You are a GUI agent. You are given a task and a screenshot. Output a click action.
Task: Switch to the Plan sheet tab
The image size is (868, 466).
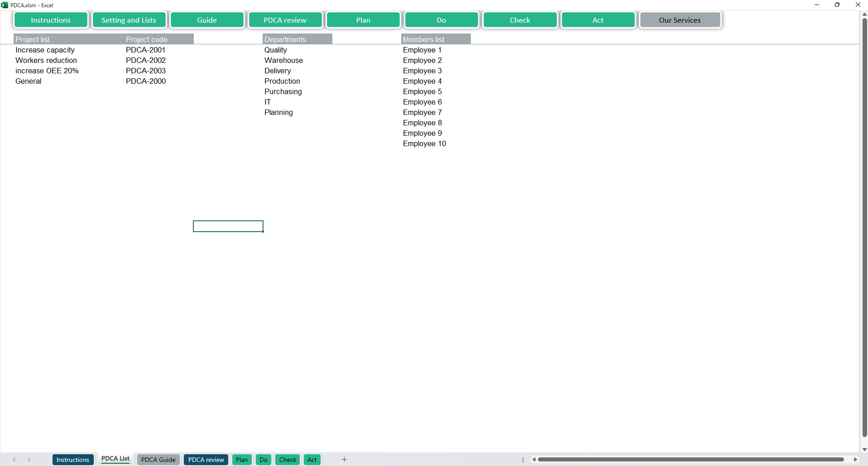[x=242, y=460]
